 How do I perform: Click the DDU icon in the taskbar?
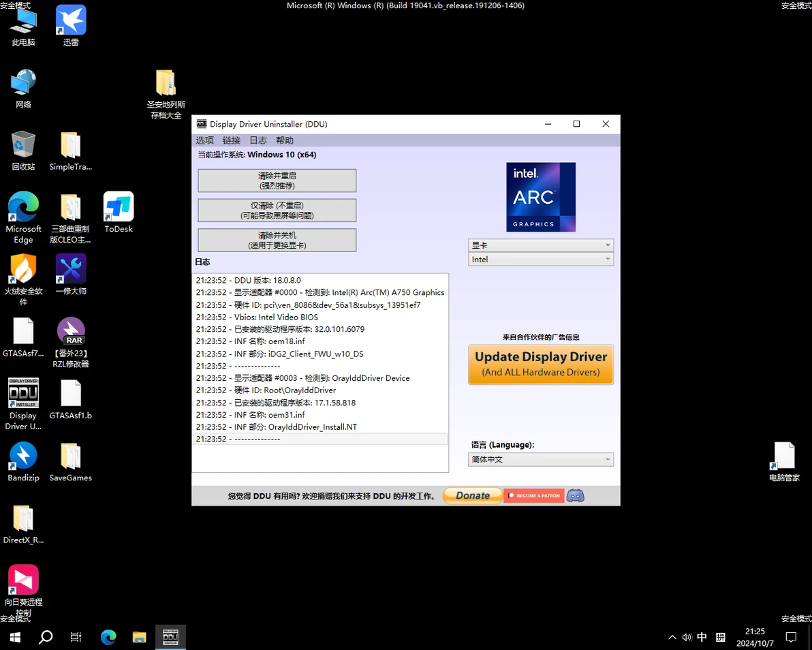[x=170, y=636]
